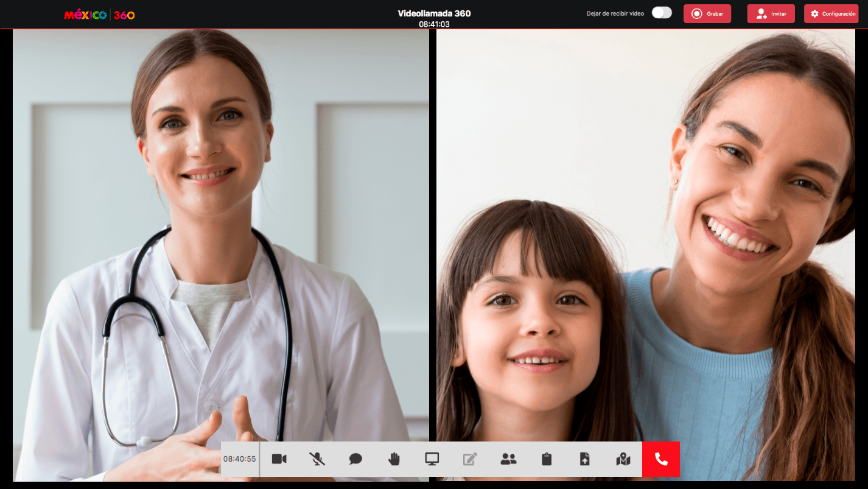Open the clipboard notes icon
Screen dimensions: 868x489
coord(547,459)
